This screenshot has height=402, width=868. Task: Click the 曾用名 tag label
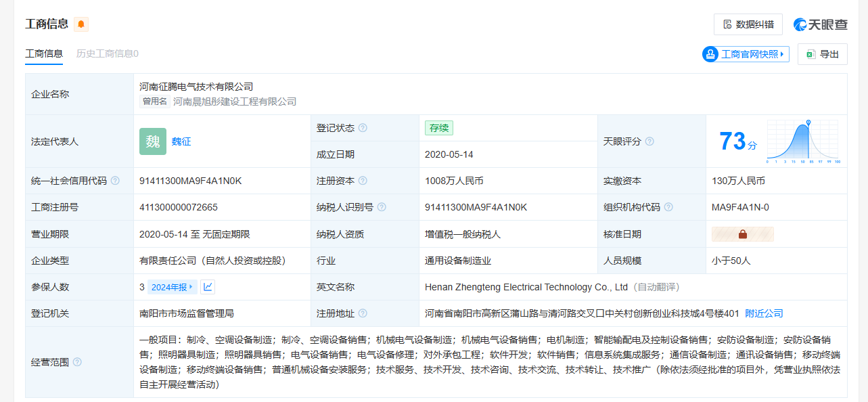point(154,102)
